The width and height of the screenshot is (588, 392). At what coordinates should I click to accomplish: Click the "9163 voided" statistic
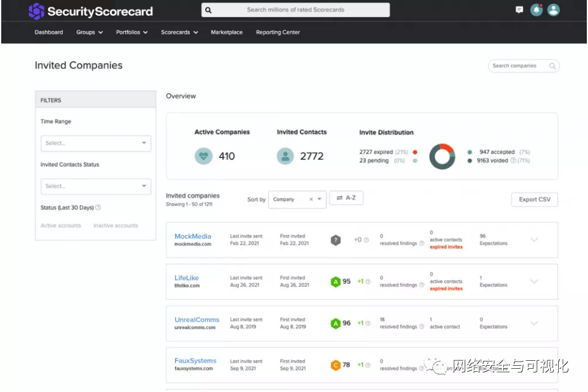coord(492,161)
